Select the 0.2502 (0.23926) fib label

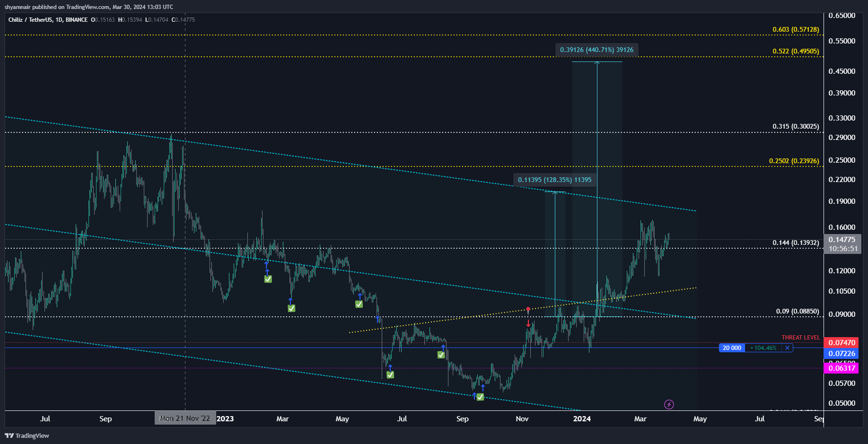794,161
